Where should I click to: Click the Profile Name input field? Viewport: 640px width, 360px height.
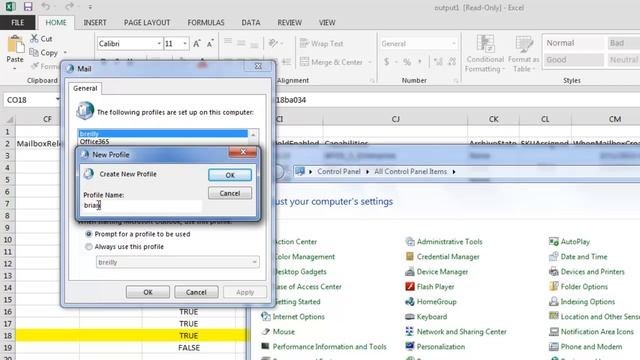point(142,206)
